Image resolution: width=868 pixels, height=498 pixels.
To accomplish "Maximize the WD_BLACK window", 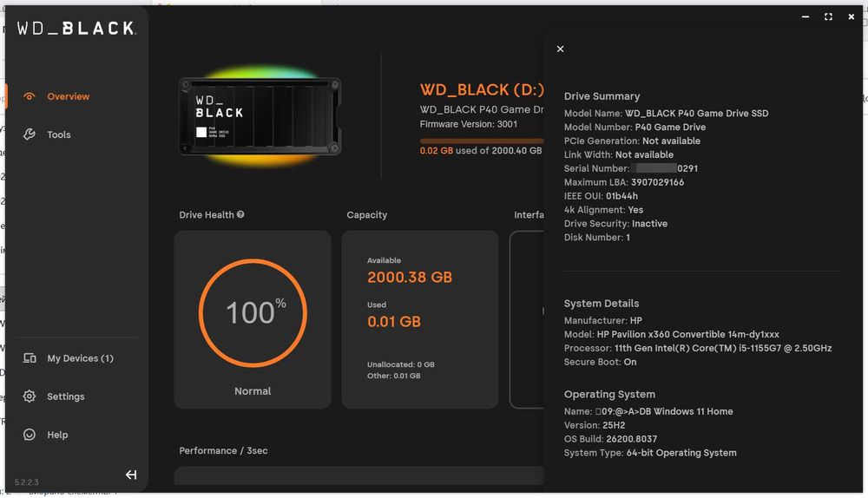I will click(828, 17).
